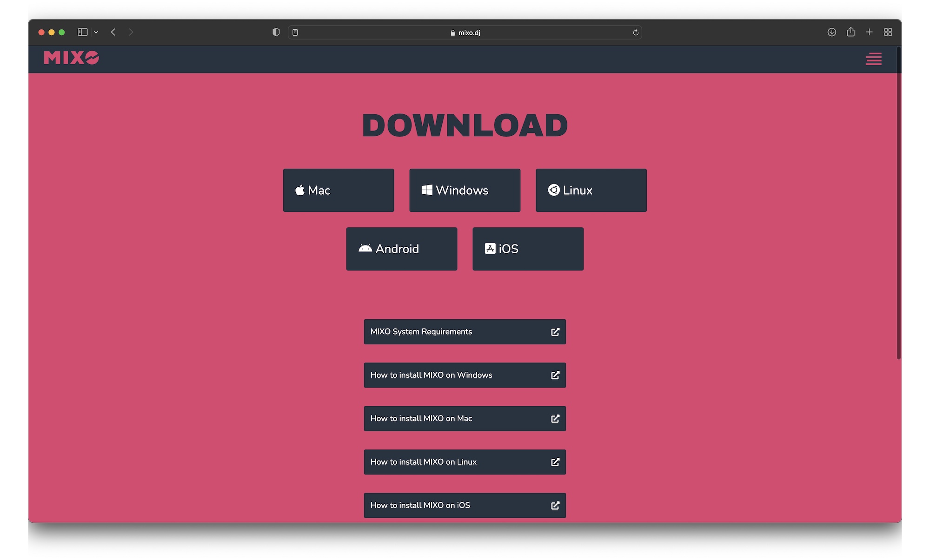The height and width of the screenshot is (560, 930).
Task: Open How to install MIXO on Linux
Action: (465, 462)
